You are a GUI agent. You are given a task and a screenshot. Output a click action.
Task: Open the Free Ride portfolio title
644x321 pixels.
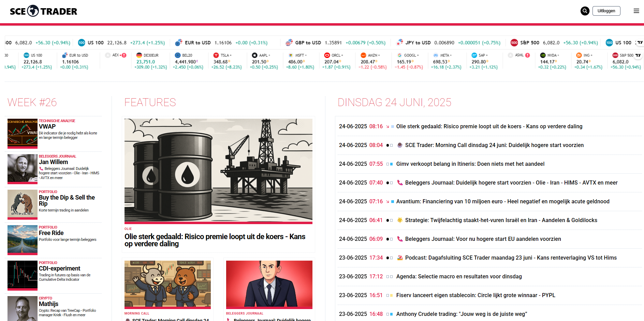51,233
